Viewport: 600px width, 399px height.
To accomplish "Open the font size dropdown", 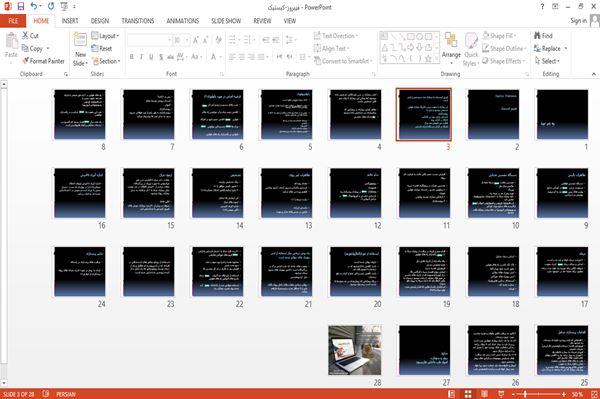I will click(187, 40).
